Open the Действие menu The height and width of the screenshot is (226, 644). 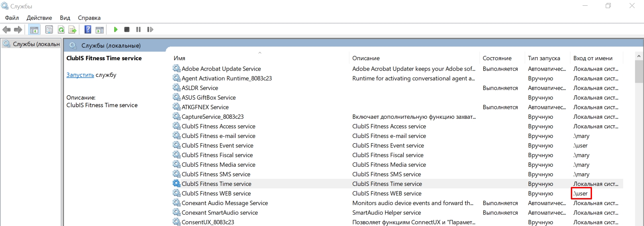(39, 18)
